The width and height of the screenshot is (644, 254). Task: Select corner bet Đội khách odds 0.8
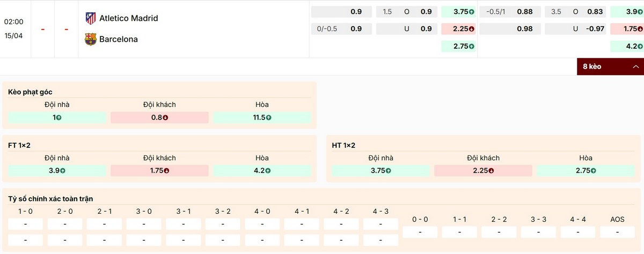[159, 117]
